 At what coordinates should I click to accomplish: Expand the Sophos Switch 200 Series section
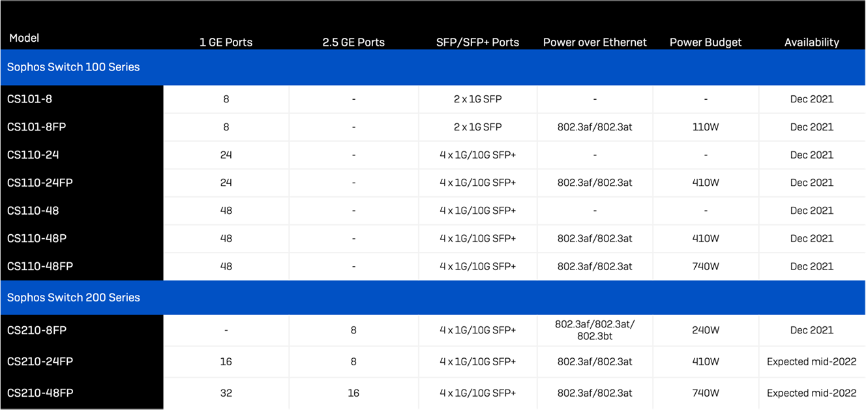pyautogui.click(x=73, y=297)
